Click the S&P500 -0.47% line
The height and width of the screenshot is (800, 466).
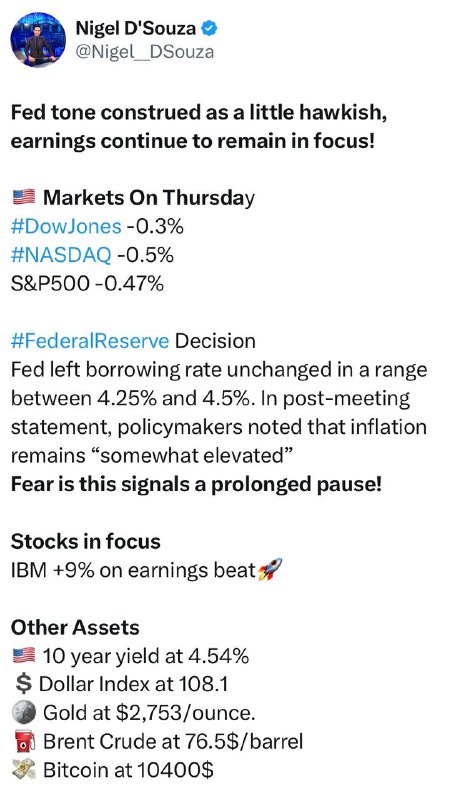(x=87, y=283)
